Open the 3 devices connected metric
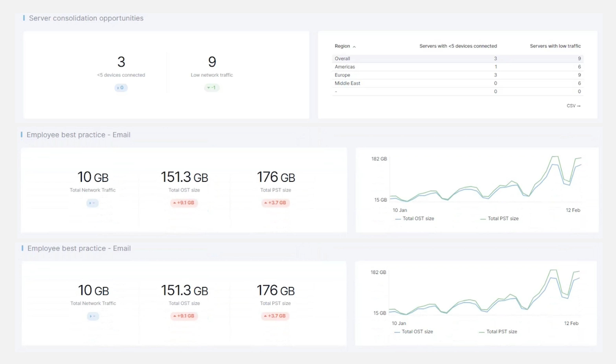 pyautogui.click(x=121, y=62)
